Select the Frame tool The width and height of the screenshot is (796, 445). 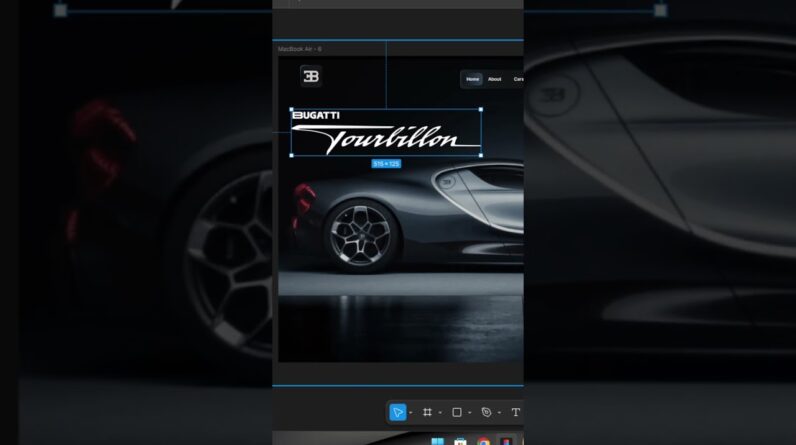(x=427, y=412)
